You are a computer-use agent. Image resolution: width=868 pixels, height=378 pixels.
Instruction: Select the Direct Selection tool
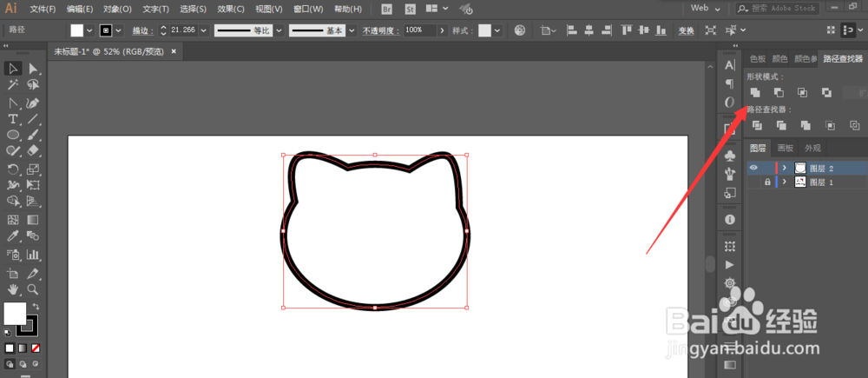point(33,68)
